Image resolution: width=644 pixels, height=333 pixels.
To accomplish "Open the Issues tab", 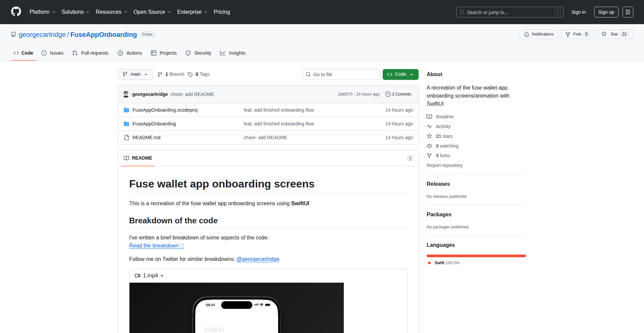I will point(52,53).
